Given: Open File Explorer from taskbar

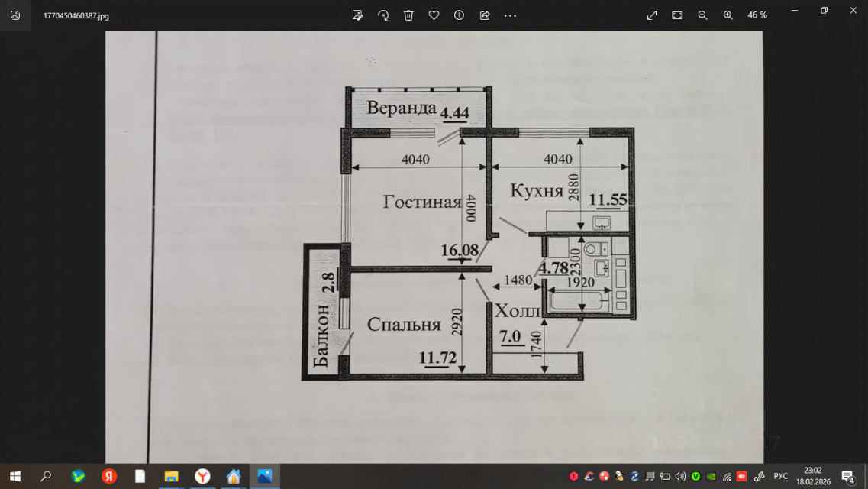Looking at the screenshot, I should [171, 476].
